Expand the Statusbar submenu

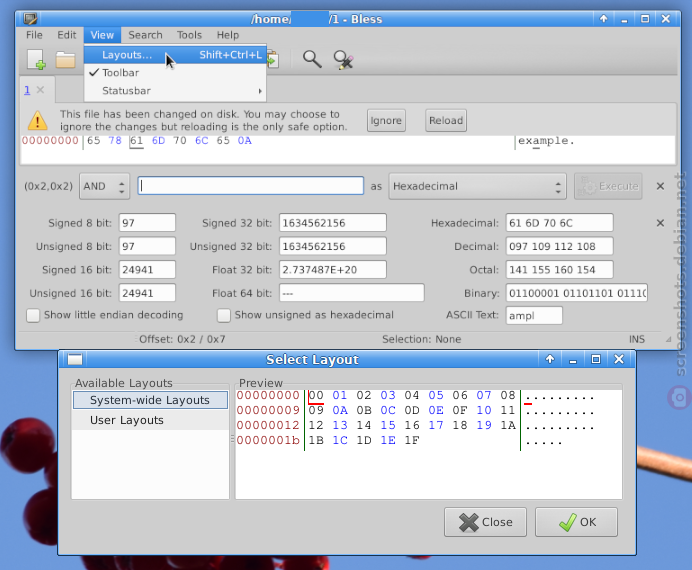coord(175,91)
